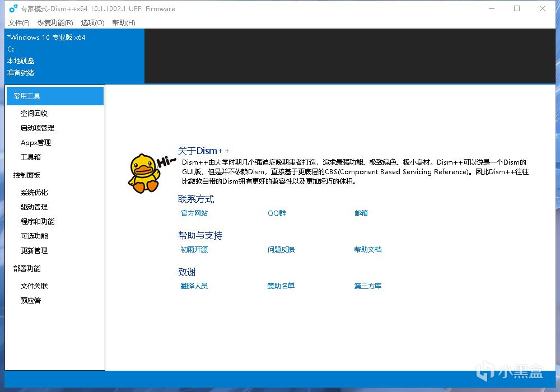Click the 本地硬盘 text in system tile
The height and width of the screenshot is (392, 560).
tap(21, 61)
